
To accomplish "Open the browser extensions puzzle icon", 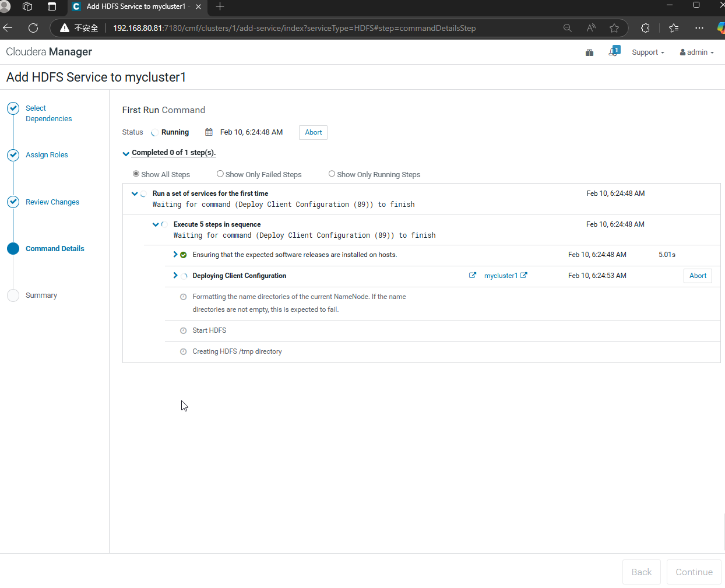I will tap(645, 28).
